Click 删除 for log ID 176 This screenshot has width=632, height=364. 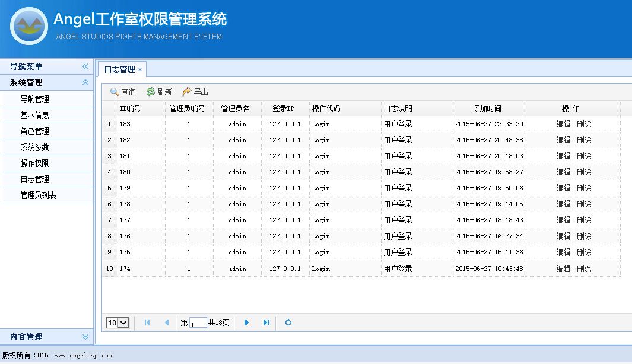584,236
